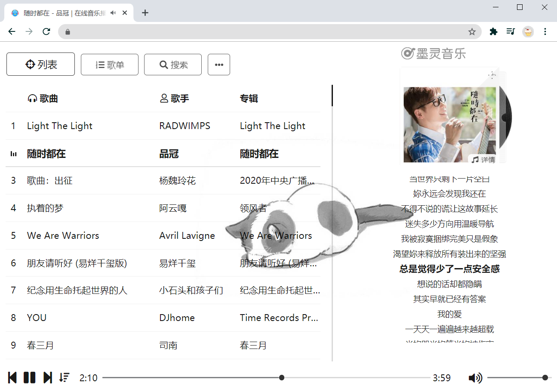Skip to the next track
The width and height of the screenshot is (557, 392).
(47, 378)
